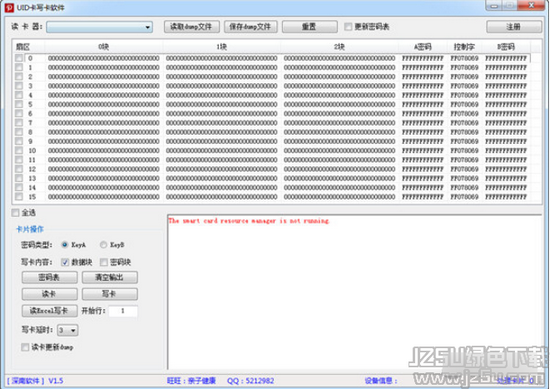550x389 pixels.
Task: Check the sector 0 row checkbox
Action: click(19, 58)
